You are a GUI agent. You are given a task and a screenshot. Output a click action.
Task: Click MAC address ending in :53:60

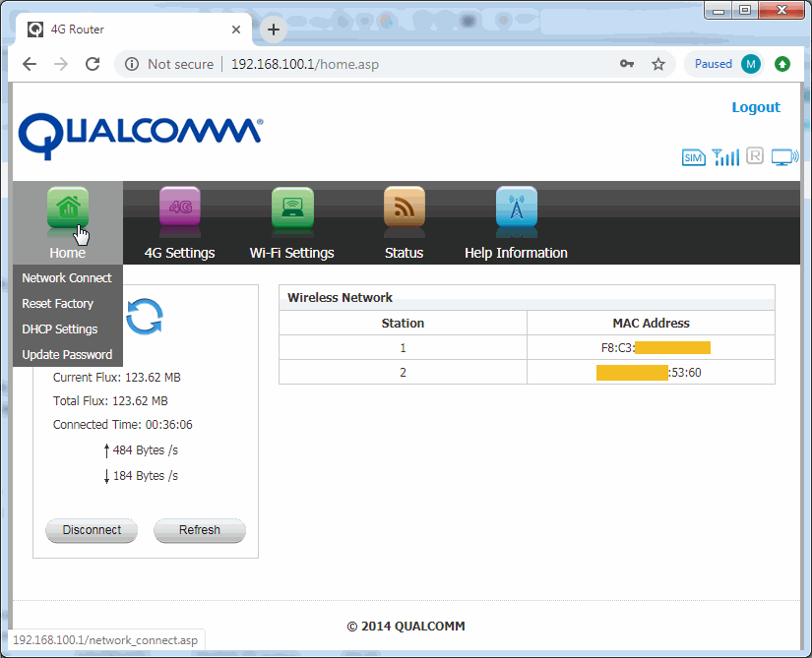[649, 373]
